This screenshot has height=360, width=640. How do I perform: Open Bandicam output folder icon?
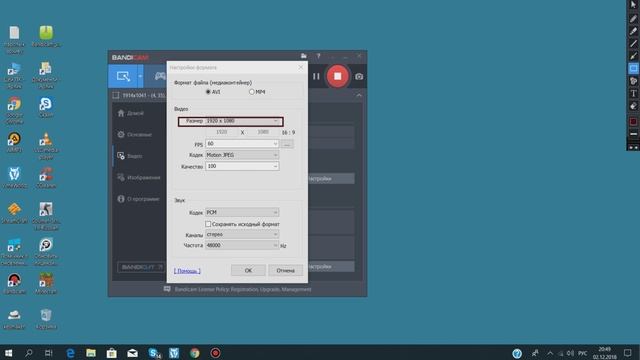[x=304, y=56]
